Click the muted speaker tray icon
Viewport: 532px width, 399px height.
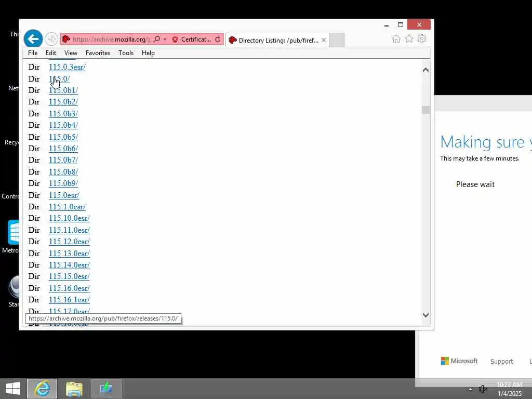click(x=483, y=389)
